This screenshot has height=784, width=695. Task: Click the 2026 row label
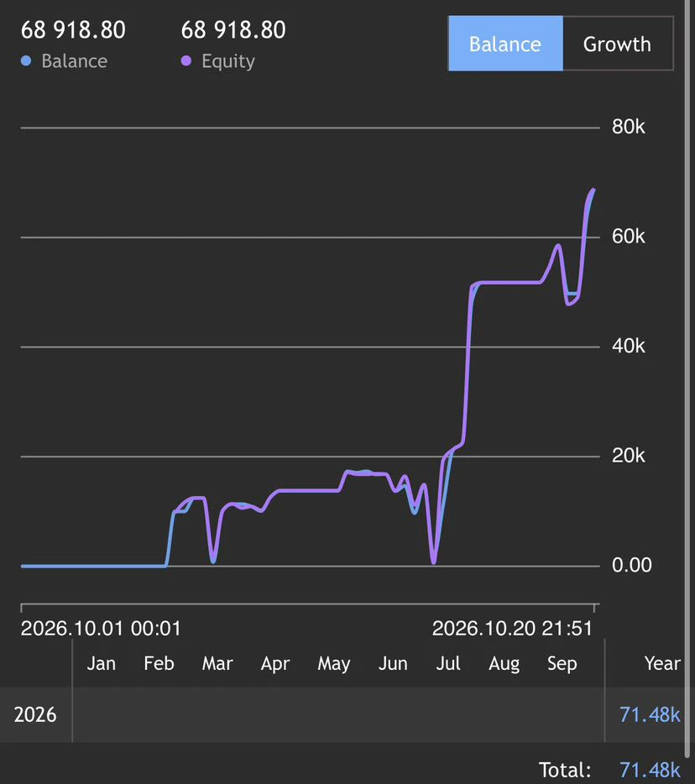35,715
